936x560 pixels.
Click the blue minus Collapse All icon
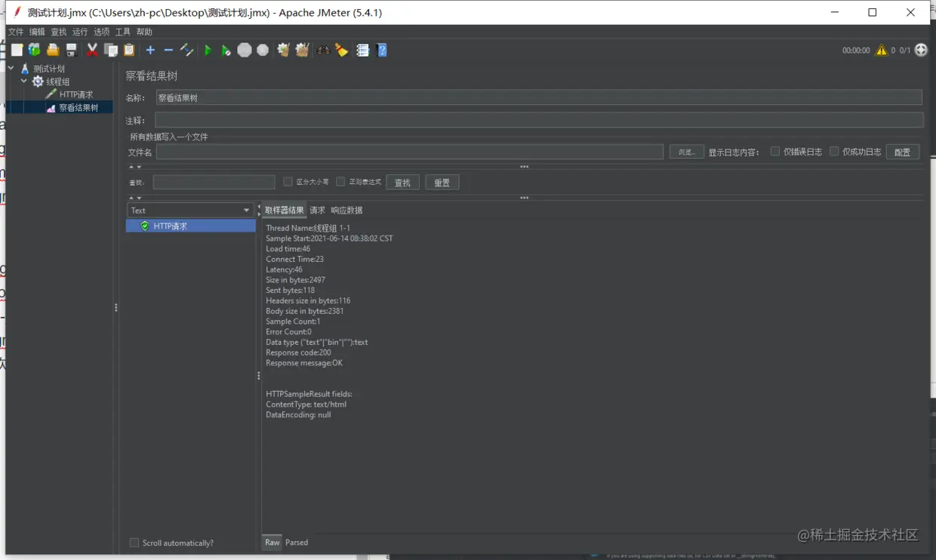click(168, 50)
